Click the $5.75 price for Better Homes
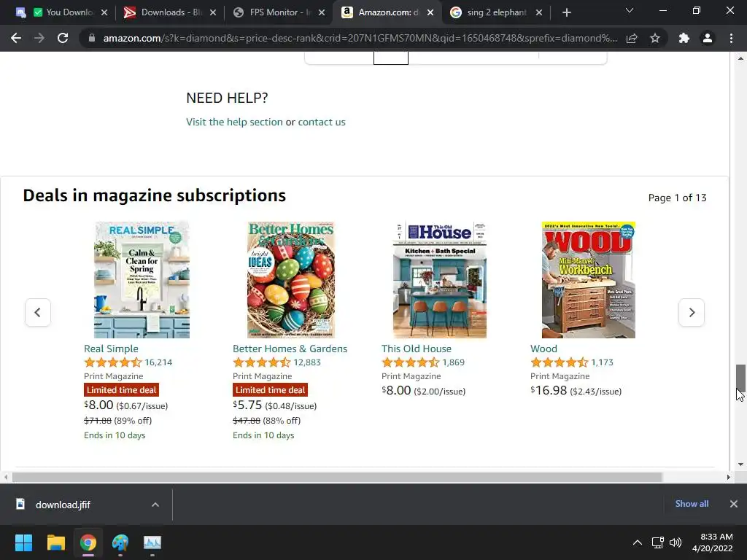The image size is (747, 560). coord(248,405)
